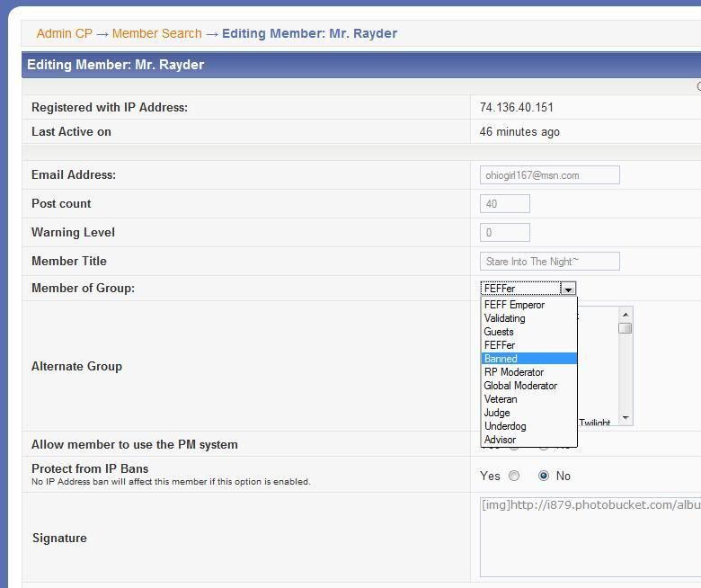The width and height of the screenshot is (701, 588).
Task: Pick the Judge group option
Action: 528,413
